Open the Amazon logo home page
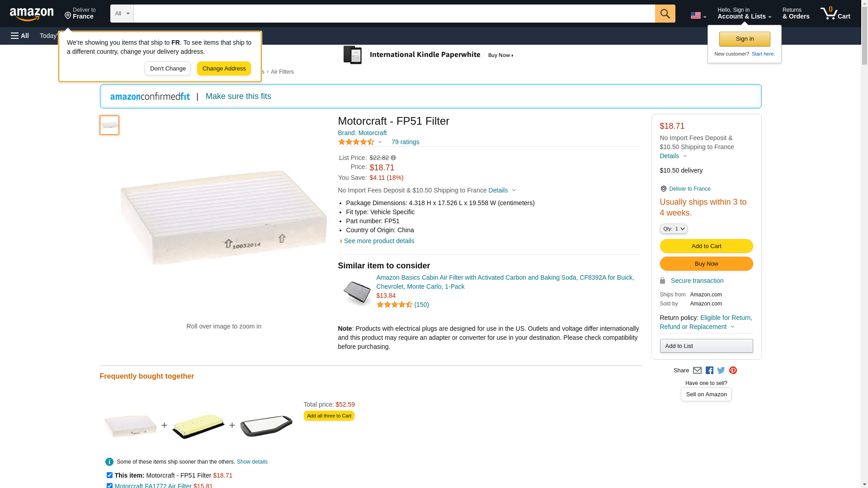 pyautogui.click(x=32, y=14)
